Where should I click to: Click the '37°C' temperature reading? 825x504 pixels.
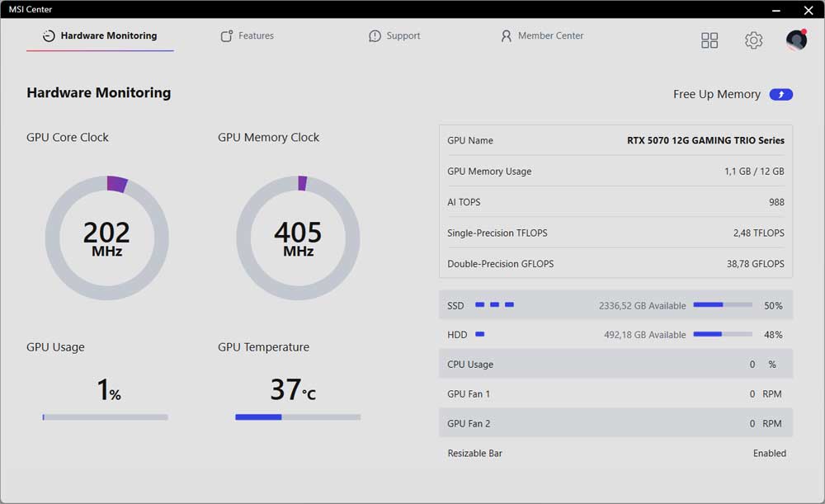293,390
